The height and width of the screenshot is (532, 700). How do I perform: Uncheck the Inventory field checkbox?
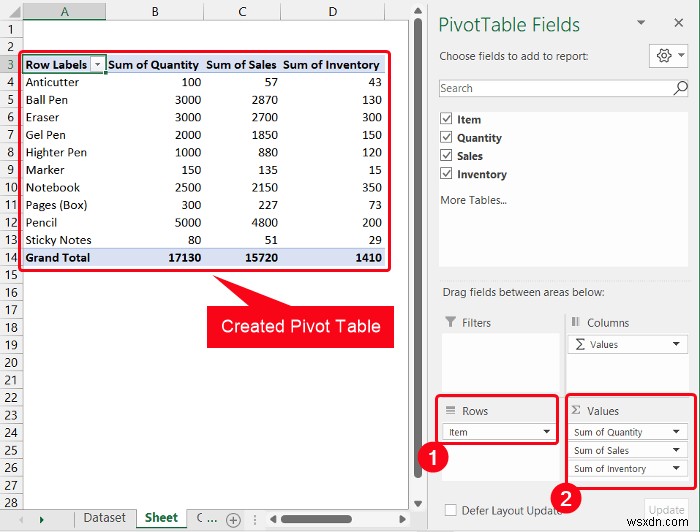(446, 173)
